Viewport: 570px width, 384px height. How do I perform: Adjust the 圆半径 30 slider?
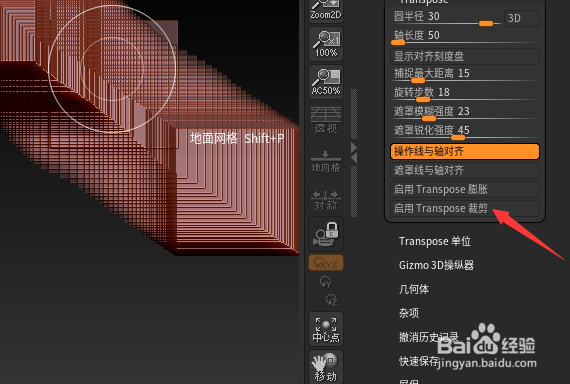(x=447, y=18)
